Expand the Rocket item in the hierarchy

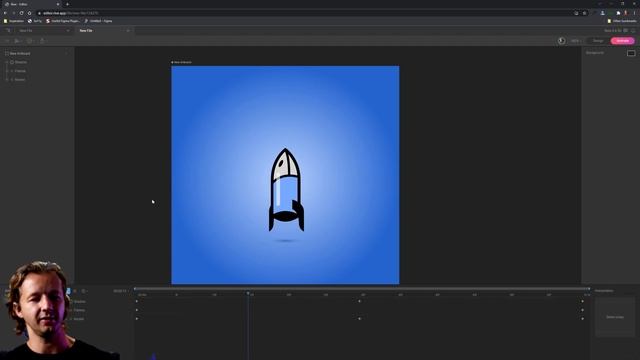7,80
